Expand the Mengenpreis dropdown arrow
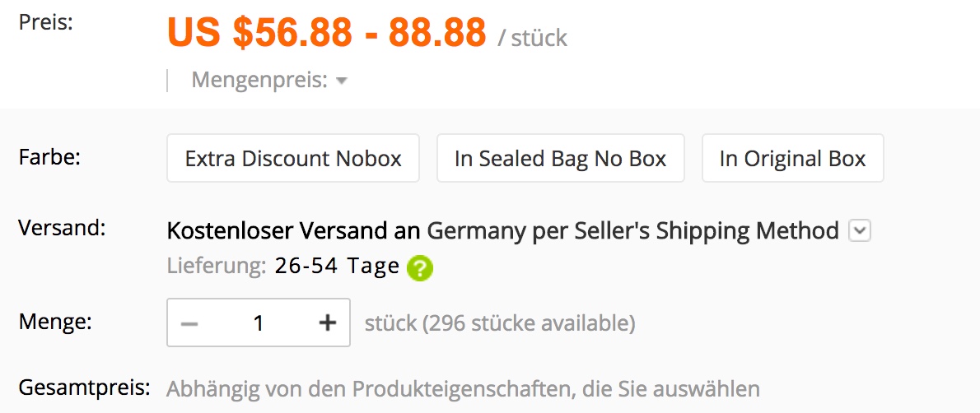The image size is (980, 413). coord(342,81)
